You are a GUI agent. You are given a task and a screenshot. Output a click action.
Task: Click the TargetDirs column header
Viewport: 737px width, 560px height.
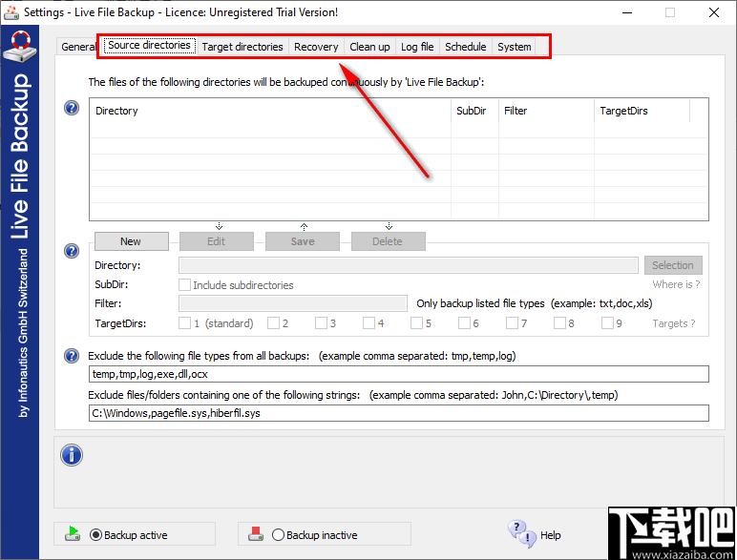642,111
